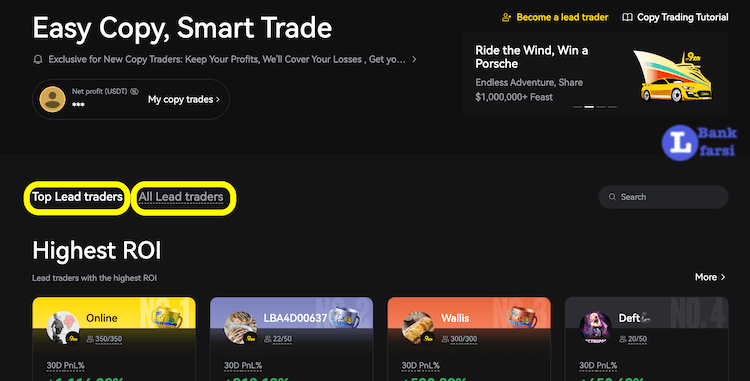Click the Deft trader avatar
The height and width of the screenshot is (381, 750).
coord(596,327)
